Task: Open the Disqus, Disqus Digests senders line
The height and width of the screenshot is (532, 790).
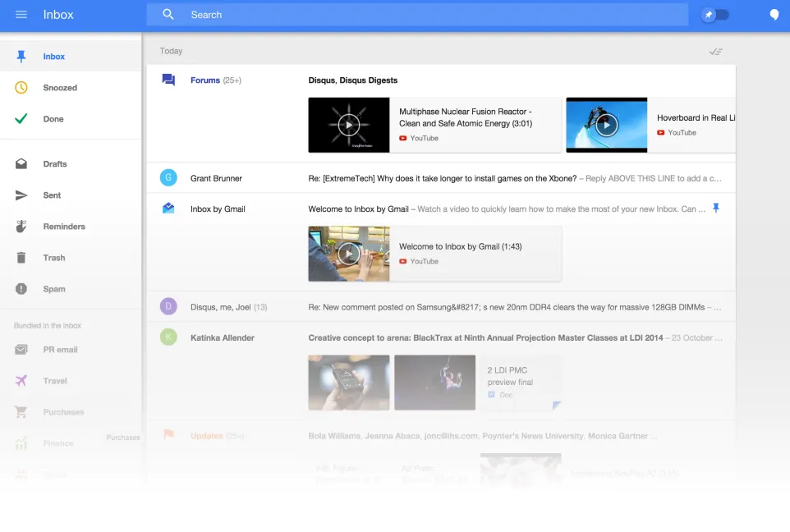Action: click(x=352, y=80)
